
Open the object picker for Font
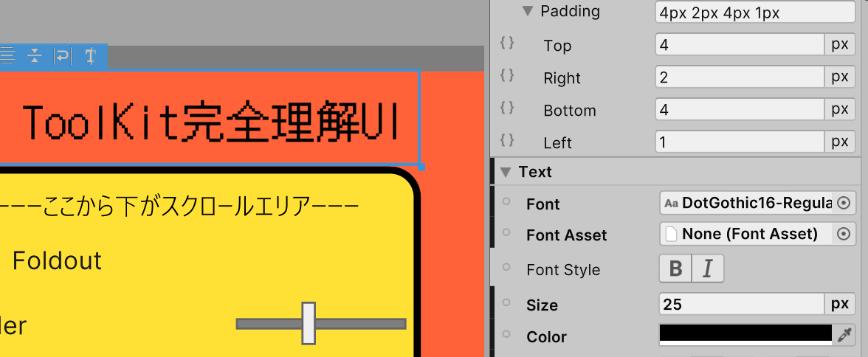pyautogui.click(x=844, y=203)
